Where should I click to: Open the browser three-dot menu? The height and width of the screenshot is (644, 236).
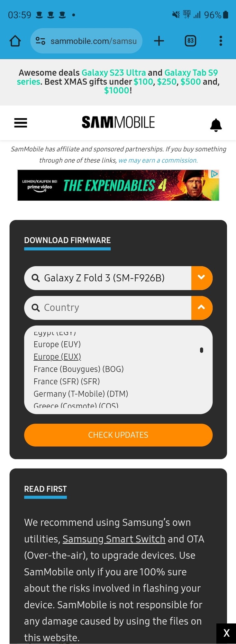coord(221,41)
